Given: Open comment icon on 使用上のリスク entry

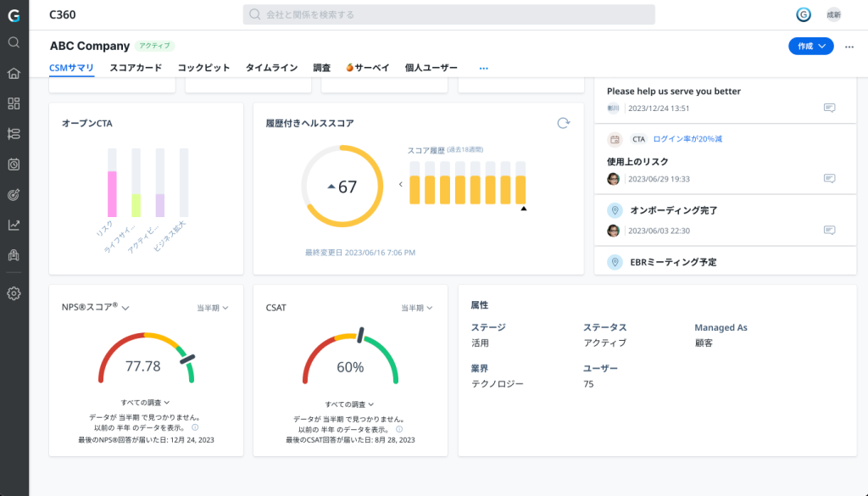Looking at the screenshot, I should click(x=829, y=178).
